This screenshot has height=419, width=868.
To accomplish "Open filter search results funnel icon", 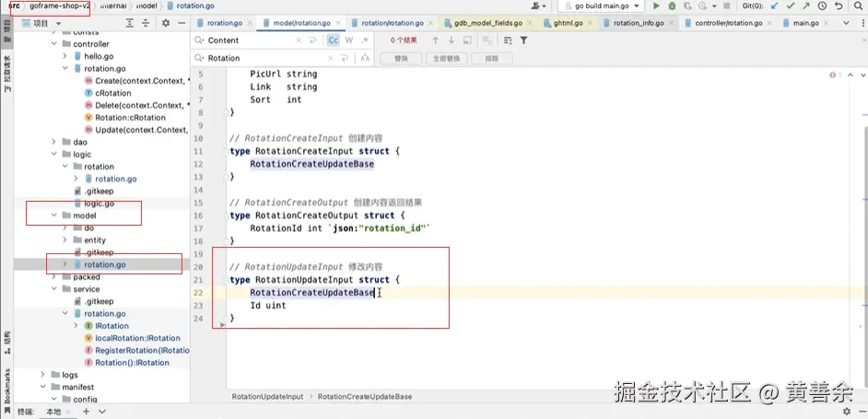I will 523,41.
